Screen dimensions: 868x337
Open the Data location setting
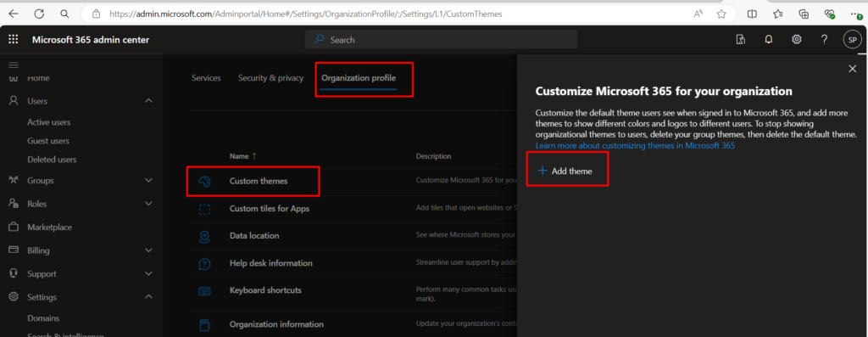[254, 236]
